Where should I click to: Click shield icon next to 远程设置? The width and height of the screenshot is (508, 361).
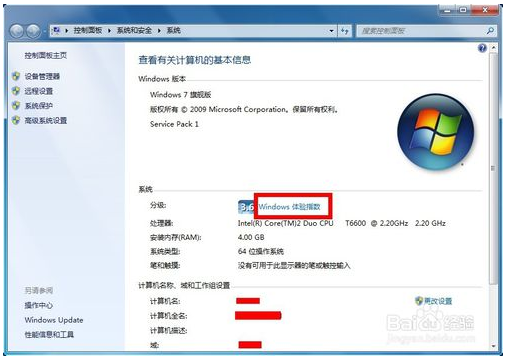click(16, 91)
